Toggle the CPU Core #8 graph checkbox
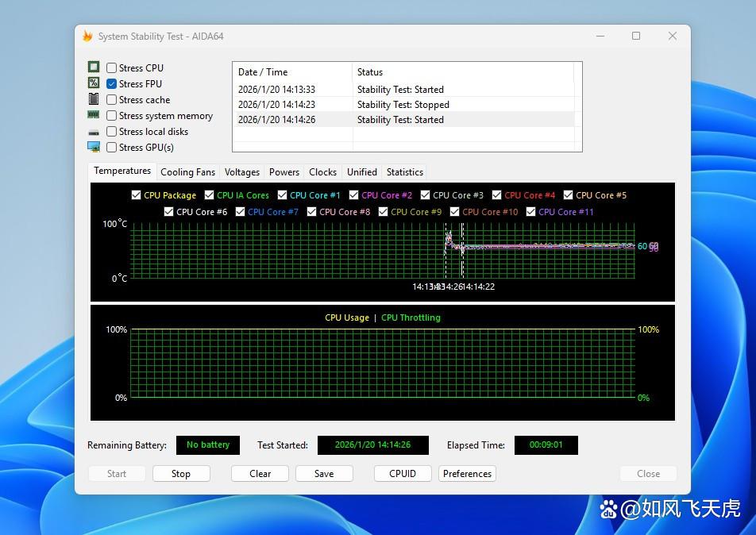 click(x=311, y=212)
